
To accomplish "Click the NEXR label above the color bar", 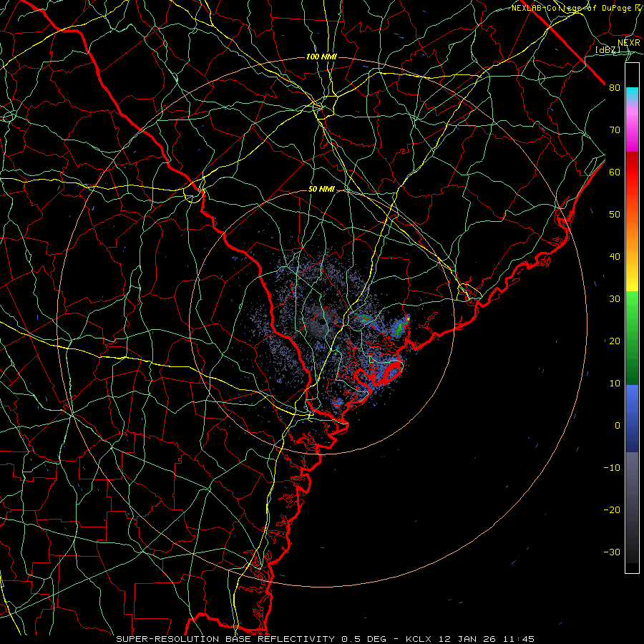I will click(629, 43).
